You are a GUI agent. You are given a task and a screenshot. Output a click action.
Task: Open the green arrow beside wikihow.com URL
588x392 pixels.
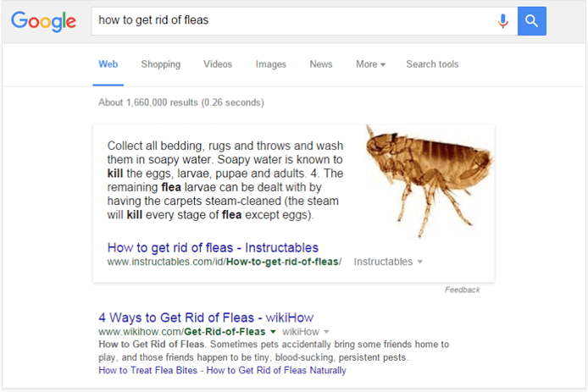[x=273, y=332]
